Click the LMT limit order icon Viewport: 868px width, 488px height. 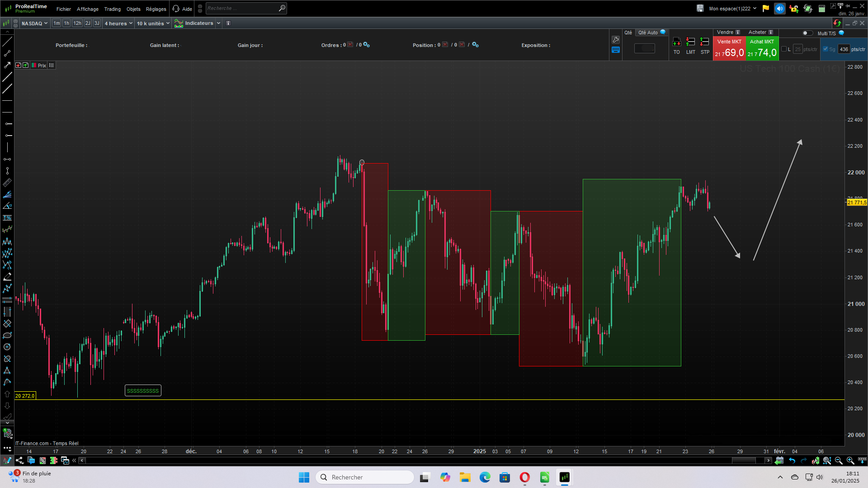[690, 42]
